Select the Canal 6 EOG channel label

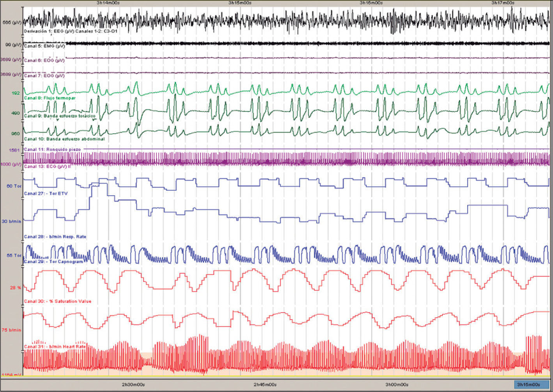44,60
